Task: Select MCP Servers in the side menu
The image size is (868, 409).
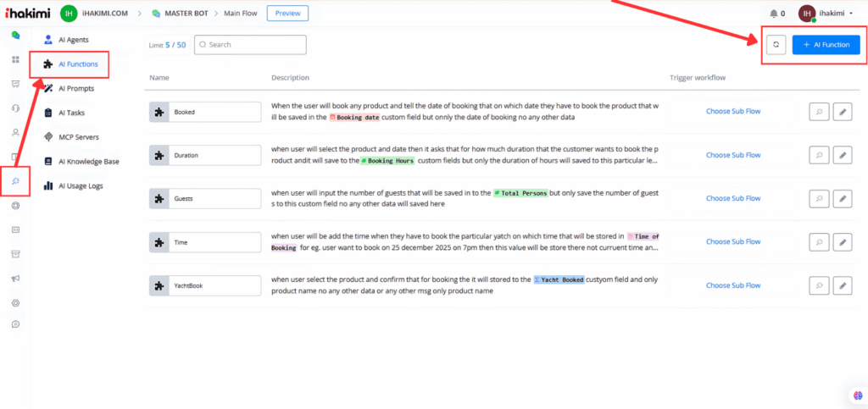Action: (x=78, y=136)
